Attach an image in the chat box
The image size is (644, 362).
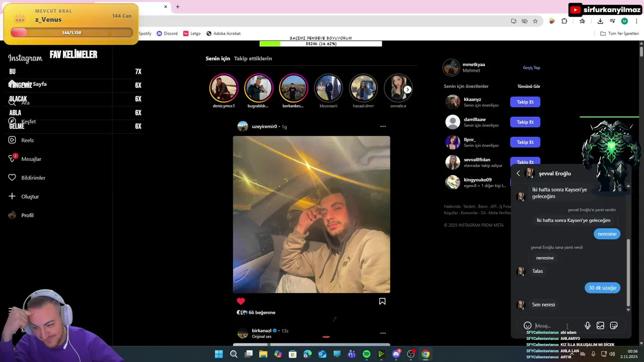tap(600, 326)
